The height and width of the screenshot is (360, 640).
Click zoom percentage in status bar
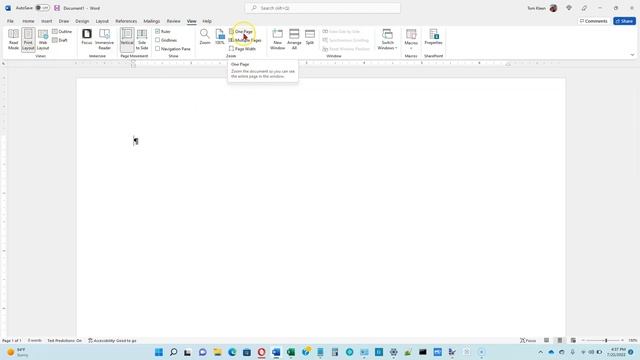click(x=633, y=340)
